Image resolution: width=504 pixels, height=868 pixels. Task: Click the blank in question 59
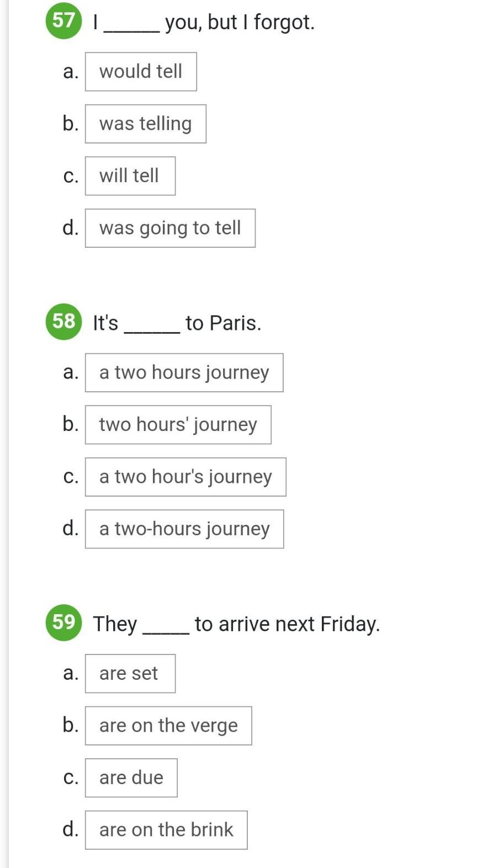click(166, 629)
